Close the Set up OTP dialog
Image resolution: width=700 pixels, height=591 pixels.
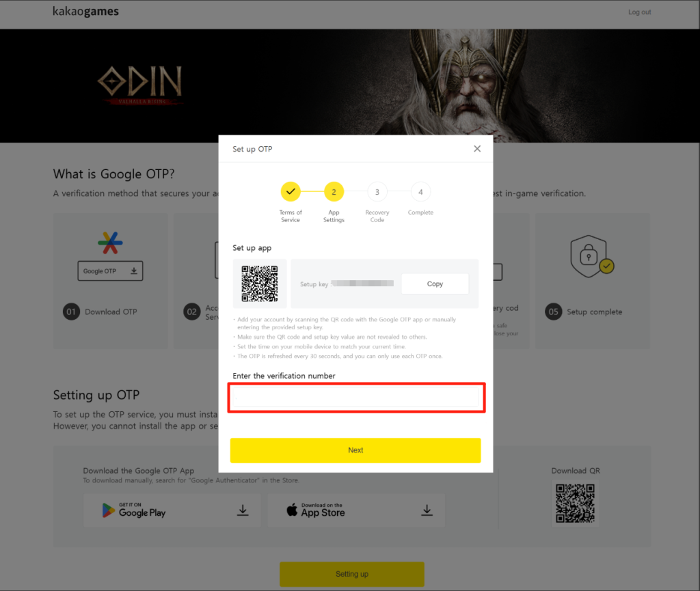(x=476, y=148)
